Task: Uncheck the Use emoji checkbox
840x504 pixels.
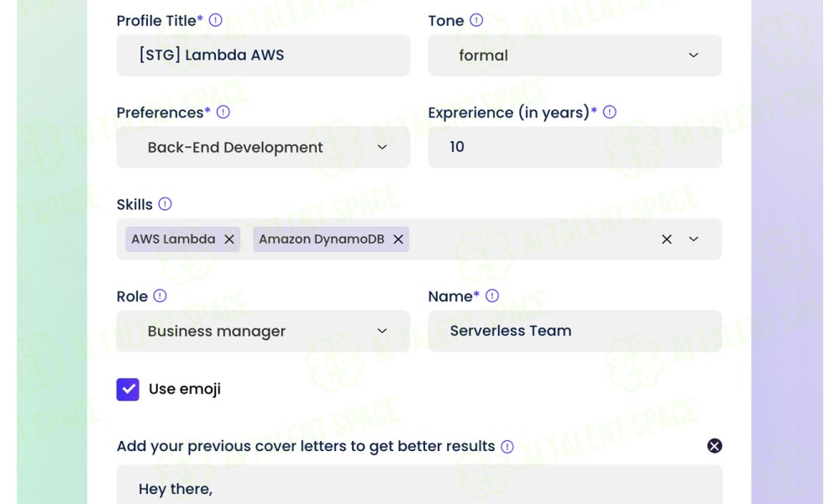Action: click(128, 390)
